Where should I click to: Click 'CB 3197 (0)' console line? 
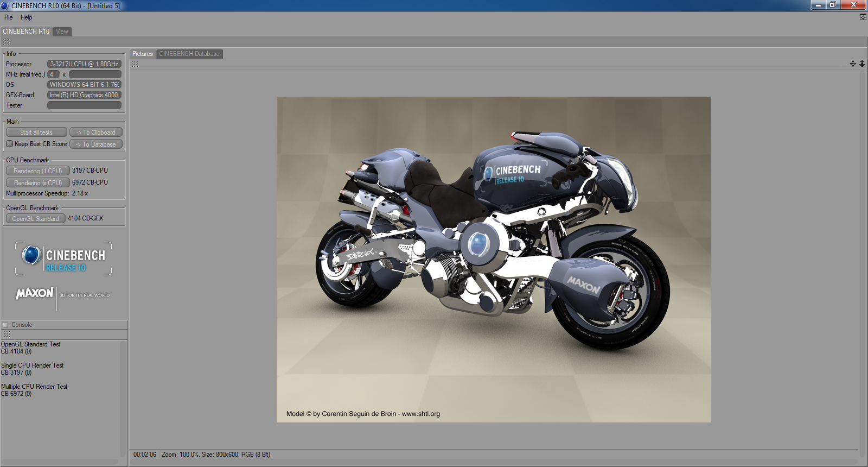pyautogui.click(x=16, y=373)
